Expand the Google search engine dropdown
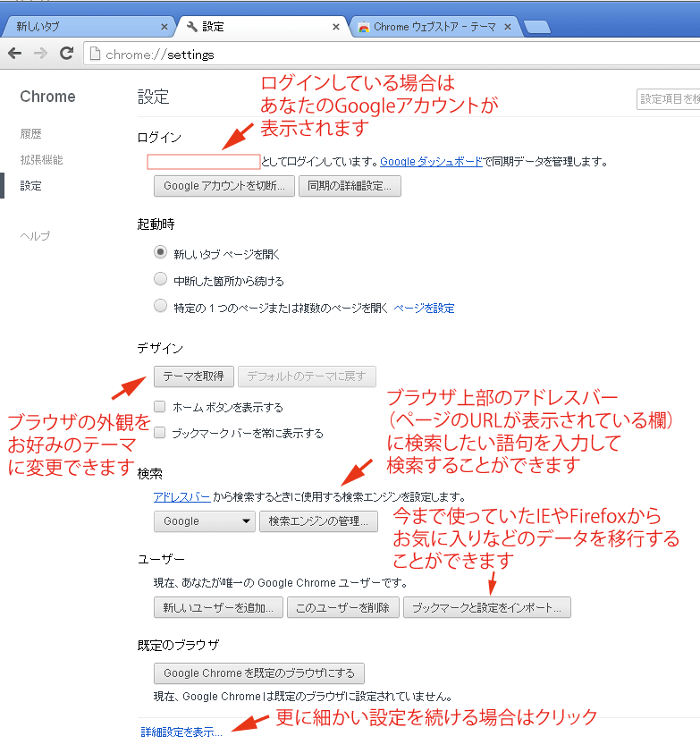700x753 pixels. 205,521
